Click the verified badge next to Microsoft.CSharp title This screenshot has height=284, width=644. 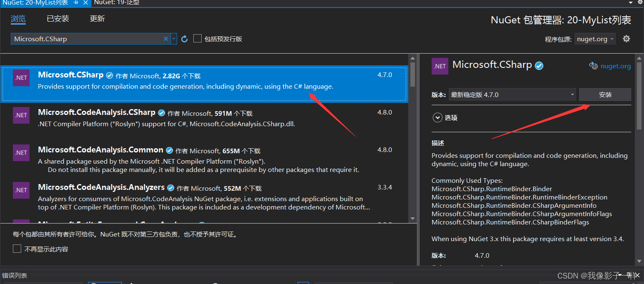109,75
